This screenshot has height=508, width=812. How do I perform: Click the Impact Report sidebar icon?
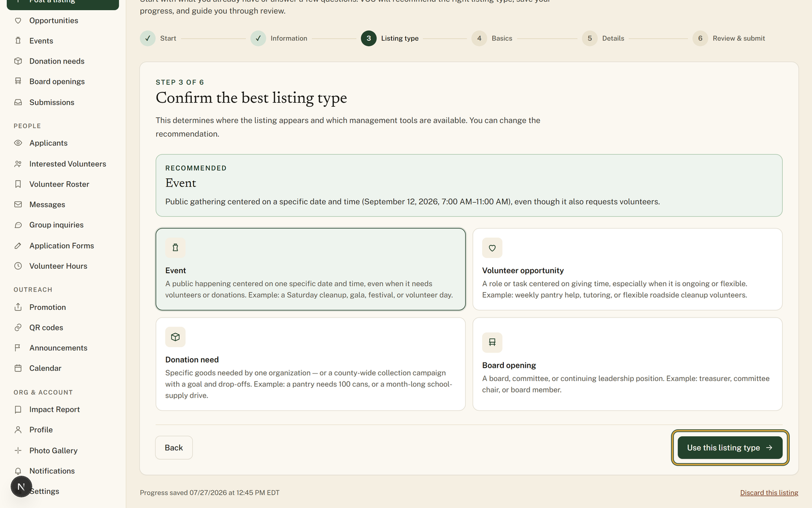pyautogui.click(x=18, y=409)
